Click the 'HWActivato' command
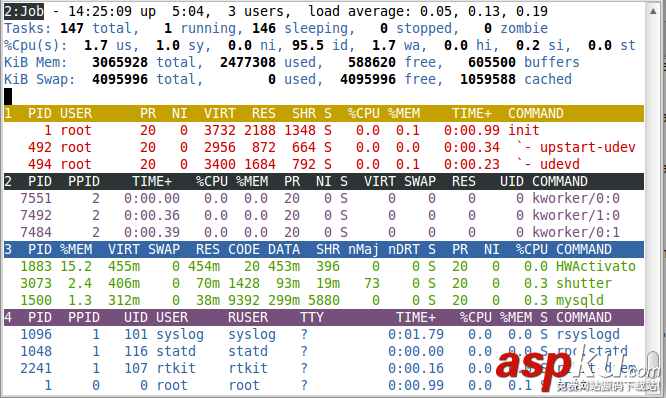This screenshot has height=398, width=666. point(595,266)
